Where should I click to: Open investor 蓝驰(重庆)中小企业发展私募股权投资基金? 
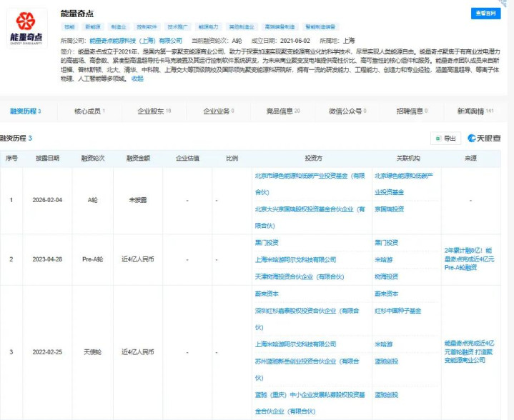(x=310, y=403)
